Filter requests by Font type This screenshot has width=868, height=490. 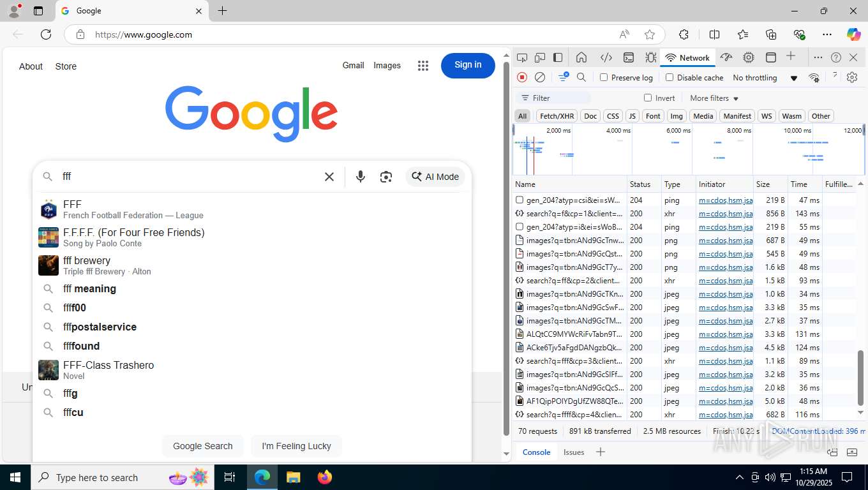pos(653,115)
